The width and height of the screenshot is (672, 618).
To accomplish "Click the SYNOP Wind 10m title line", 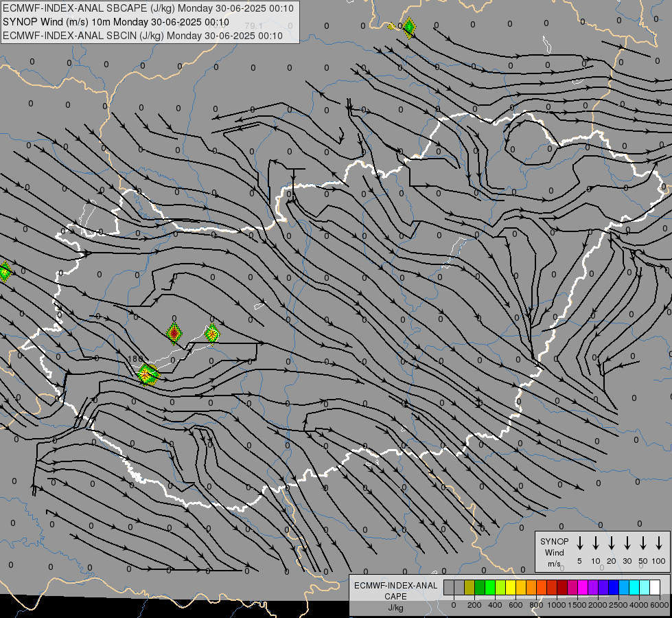I will point(116,22).
